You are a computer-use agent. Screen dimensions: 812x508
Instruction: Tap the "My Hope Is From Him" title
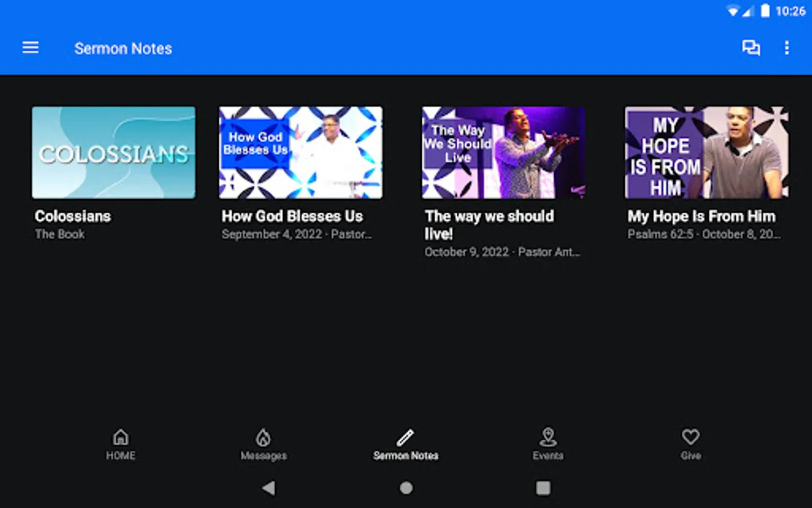point(701,216)
